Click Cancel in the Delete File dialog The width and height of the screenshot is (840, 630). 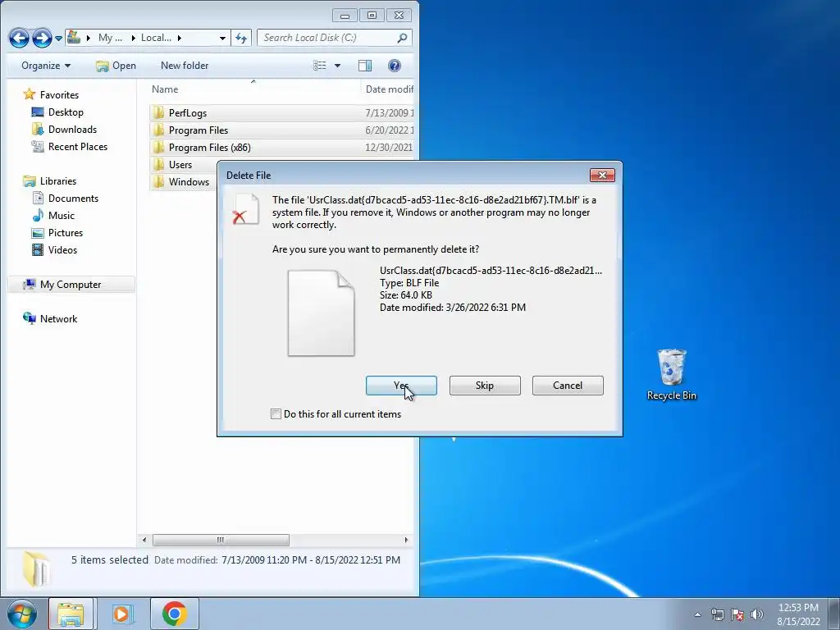coord(568,386)
